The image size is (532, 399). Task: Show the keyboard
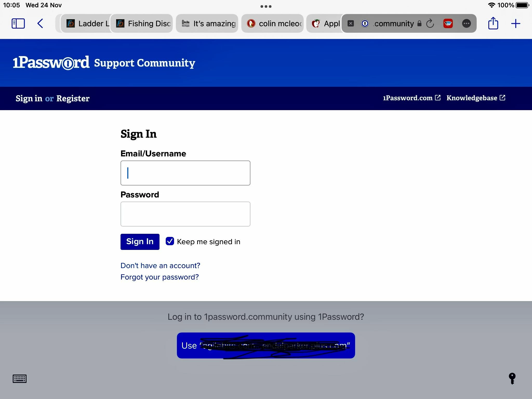19,379
